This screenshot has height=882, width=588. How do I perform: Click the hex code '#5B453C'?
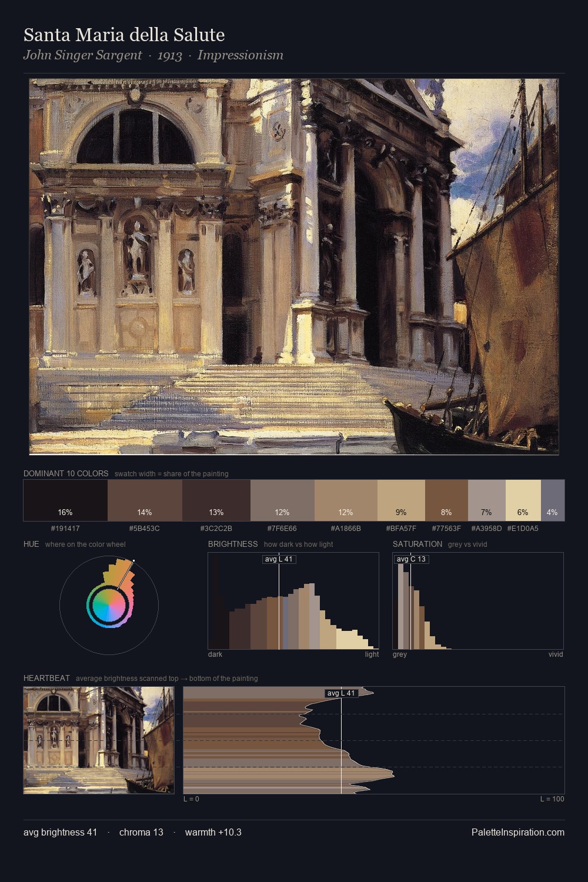pyautogui.click(x=145, y=529)
